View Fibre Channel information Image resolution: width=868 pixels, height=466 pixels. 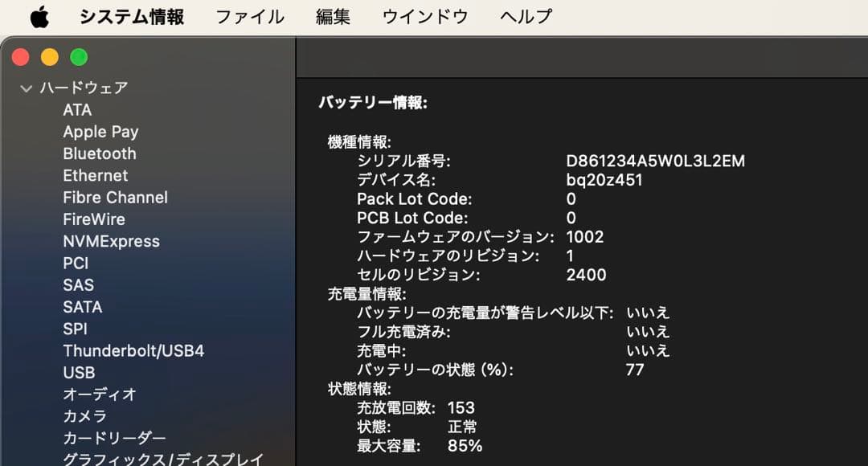click(x=115, y=197)
